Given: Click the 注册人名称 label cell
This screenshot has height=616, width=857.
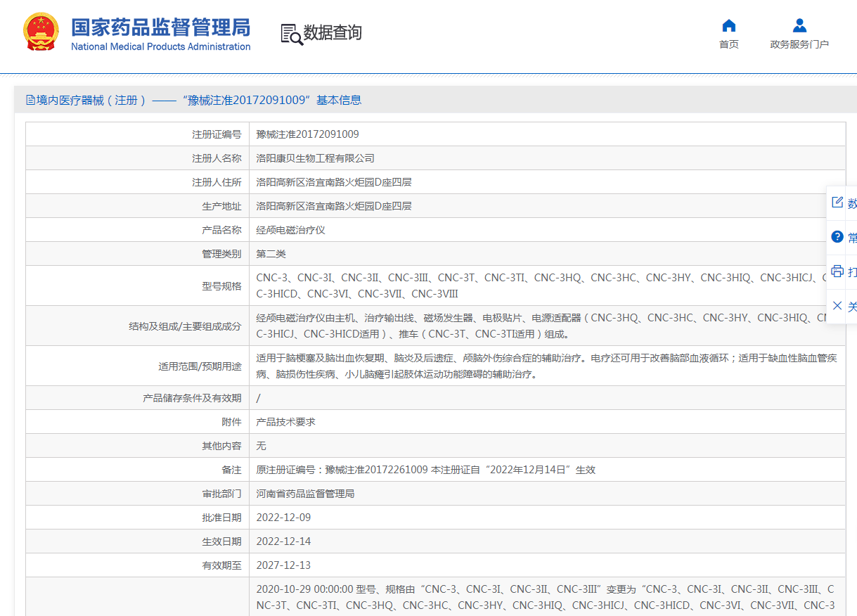Looking at the screenshot, I should 138,158.
